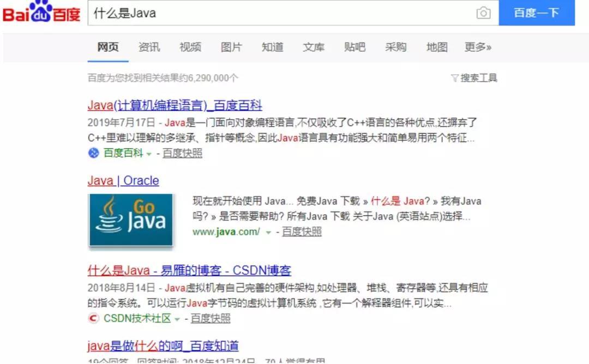This screenshot has width=589, height=364.
Task: Switch to the 图片 tab
Action: 231,47
